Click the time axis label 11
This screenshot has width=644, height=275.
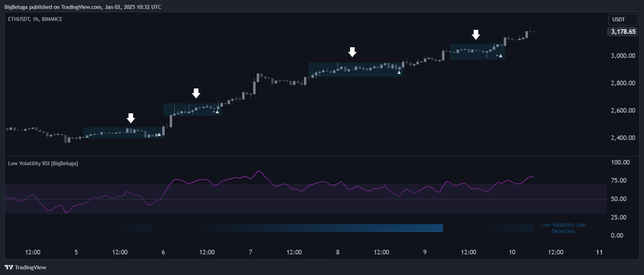(x=599, y=252)
